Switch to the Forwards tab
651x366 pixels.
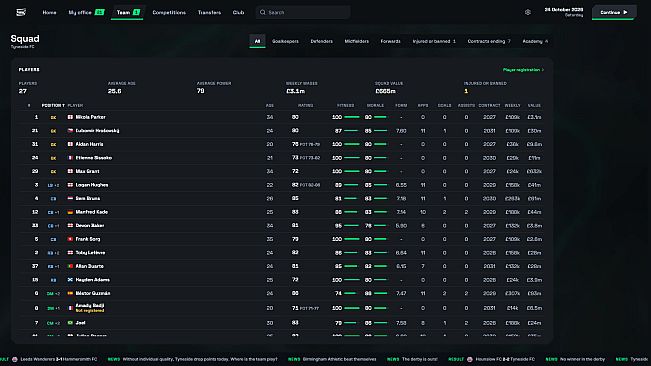pyautogui.click(x=390, y=41)
